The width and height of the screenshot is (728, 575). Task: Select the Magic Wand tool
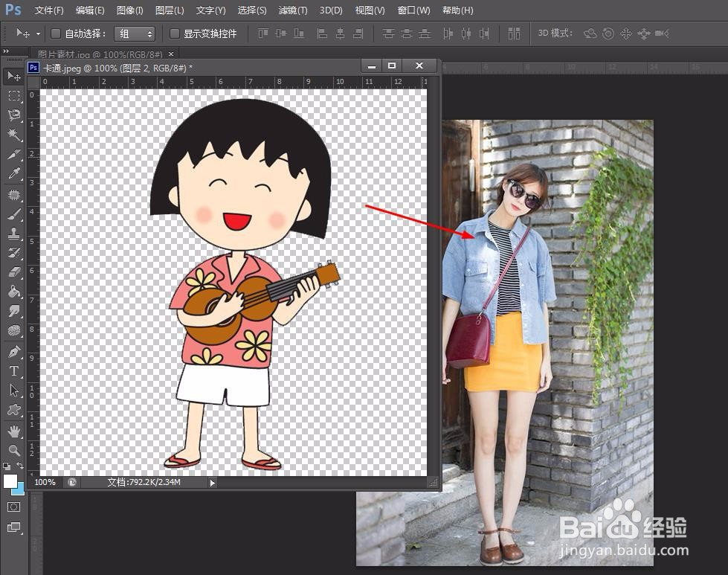click(14, 134)
